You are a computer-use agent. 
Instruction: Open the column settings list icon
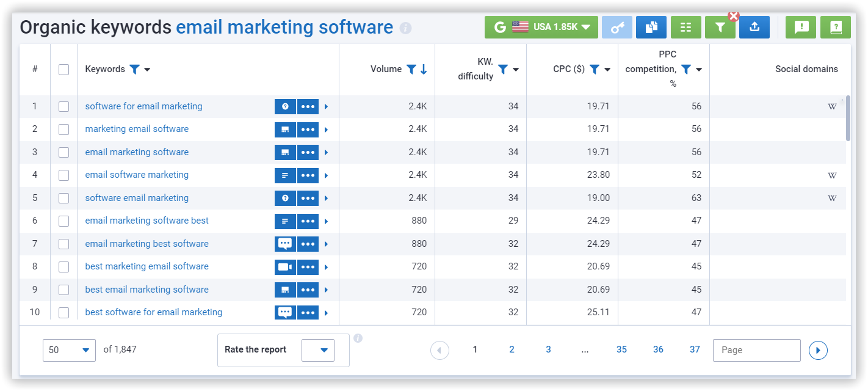point(686,27)
